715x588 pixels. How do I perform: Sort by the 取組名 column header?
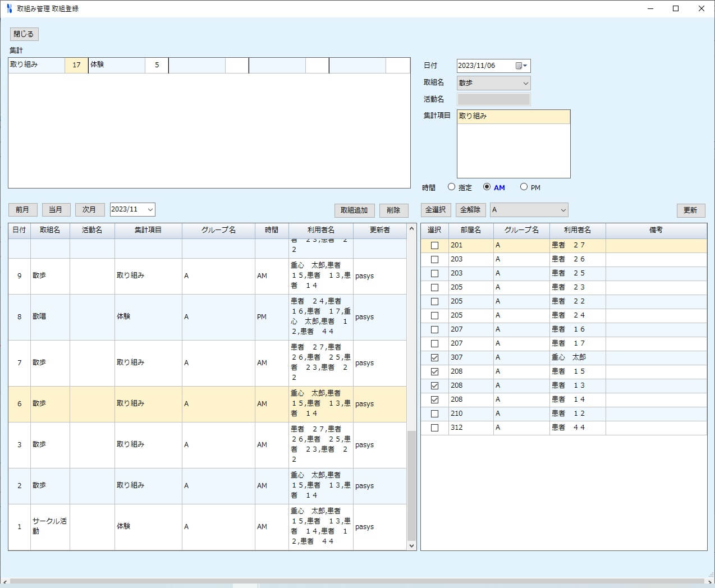coord(50,230)
